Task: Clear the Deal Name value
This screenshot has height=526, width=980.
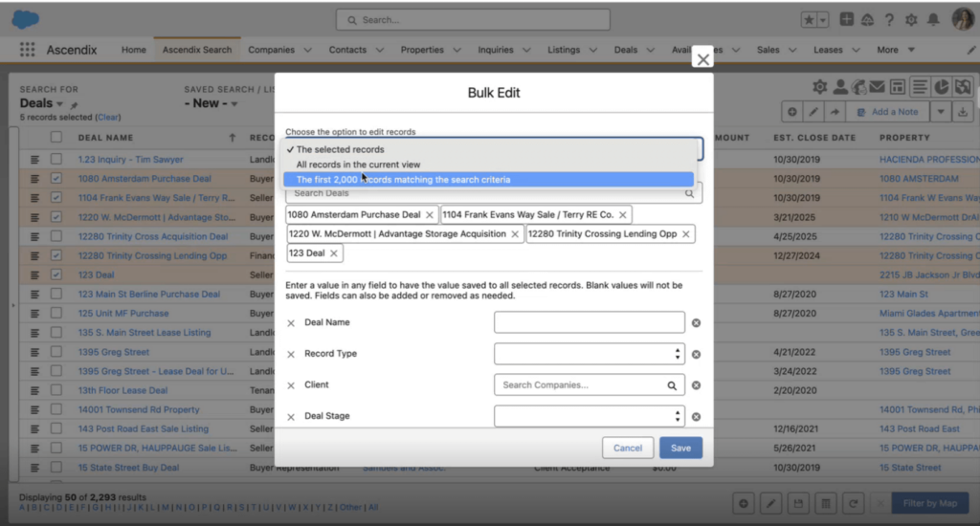Action: click(x=696, y=323)
